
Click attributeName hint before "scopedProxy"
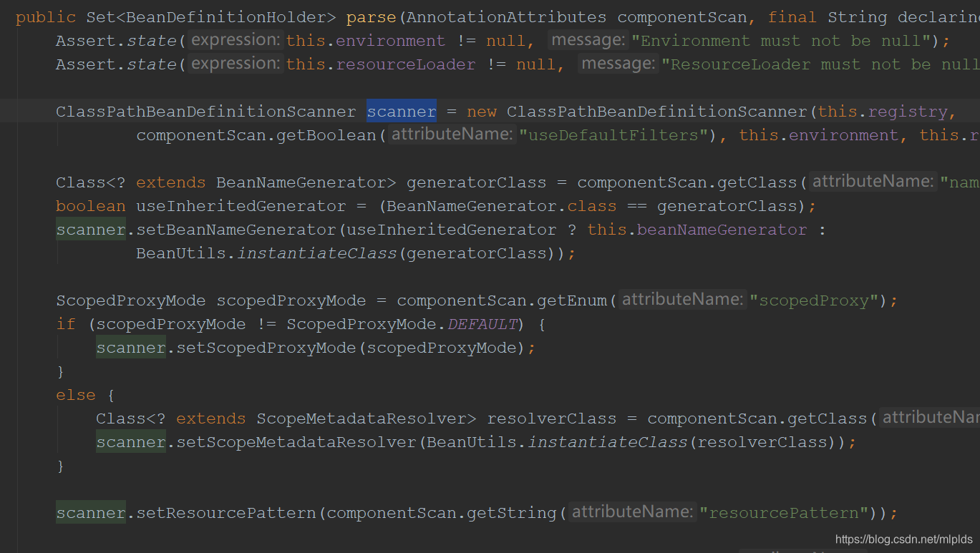click(682, 300)
